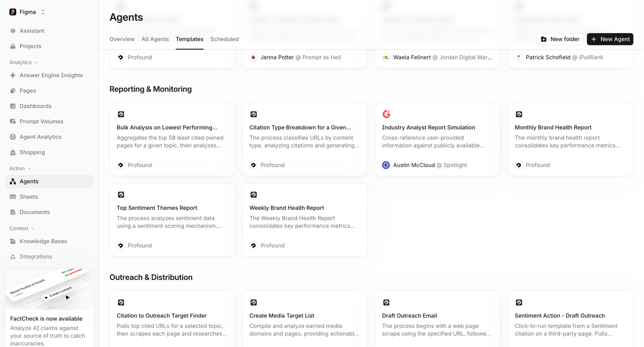Open the Scheduled tab
Viewport: 644px width, 347px height.
tap(224, 39)
